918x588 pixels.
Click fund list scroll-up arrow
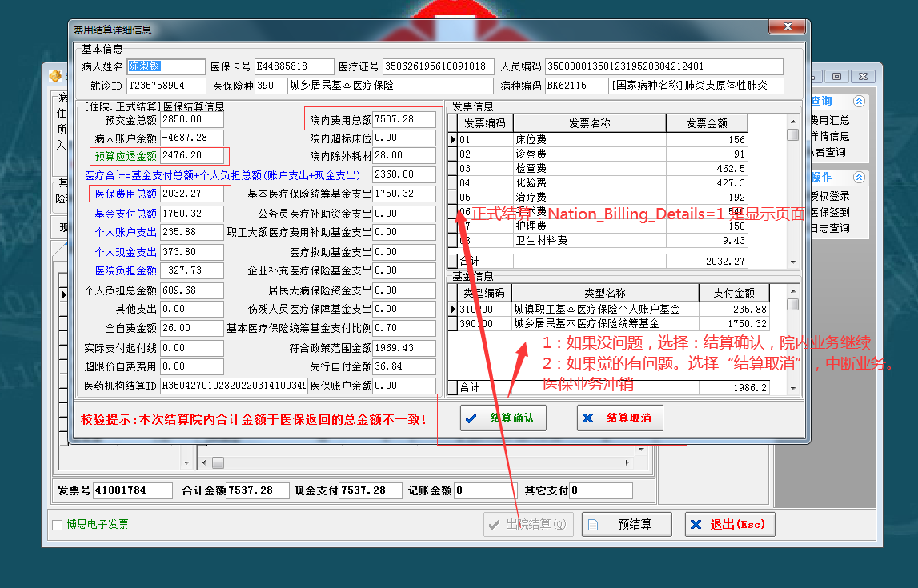[793, 290]
